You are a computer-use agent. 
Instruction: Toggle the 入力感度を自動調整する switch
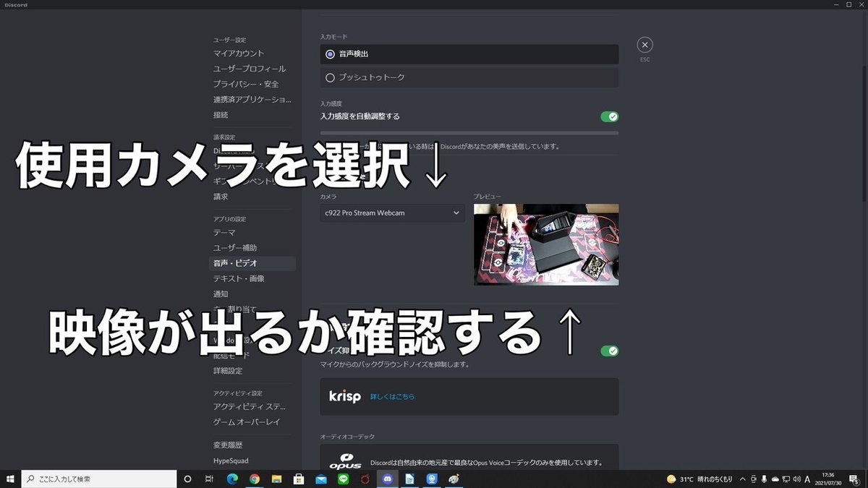point(609,116)
